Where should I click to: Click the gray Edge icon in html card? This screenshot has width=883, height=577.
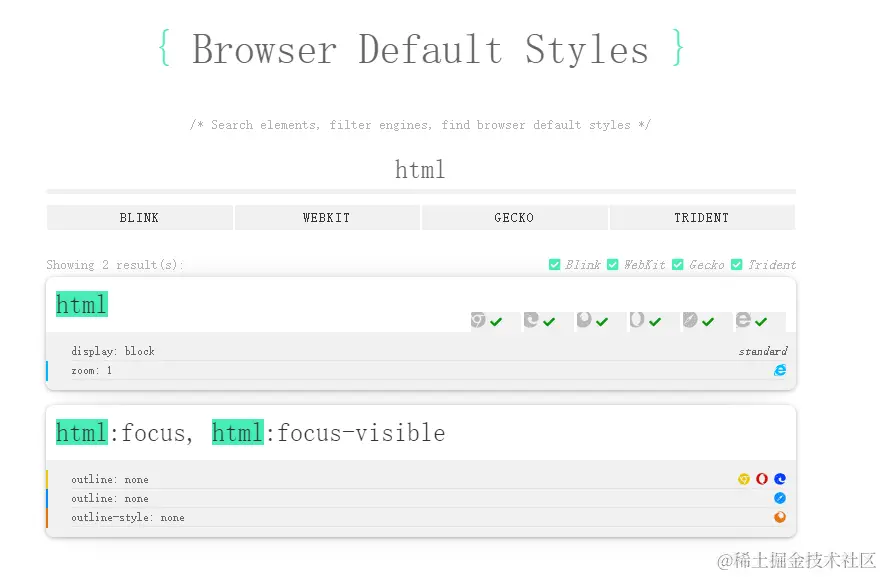coord(531,320)
